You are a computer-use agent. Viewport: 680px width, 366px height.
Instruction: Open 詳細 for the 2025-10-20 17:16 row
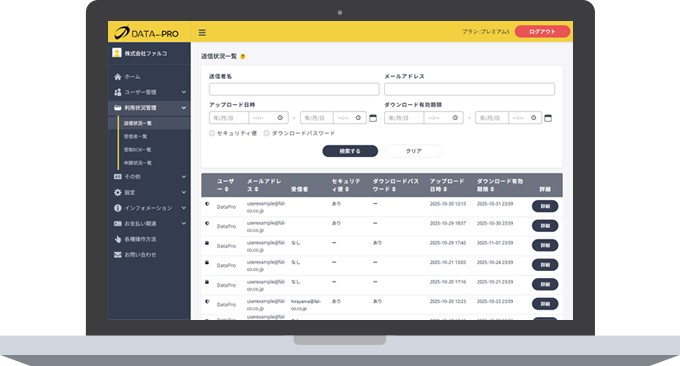[x=545, y=284]
